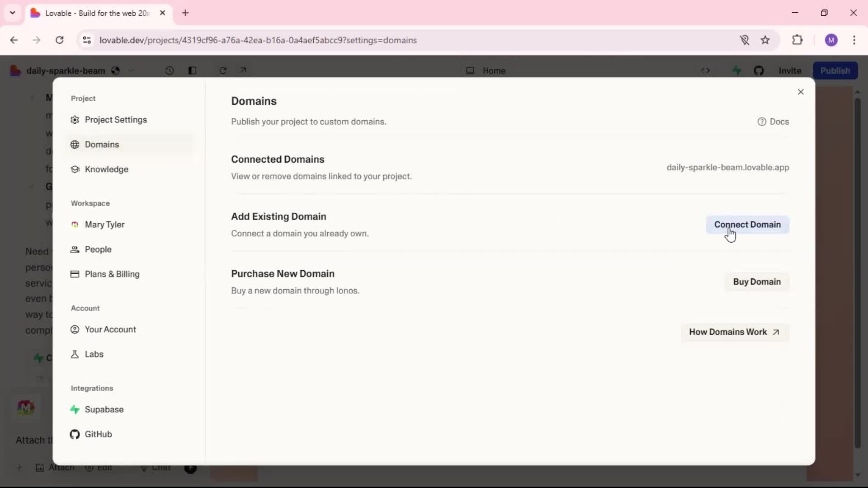Close the settings dialog with X
Viewport: 868px width, 488px height.
pyautogui.click(x=801, y=92)
